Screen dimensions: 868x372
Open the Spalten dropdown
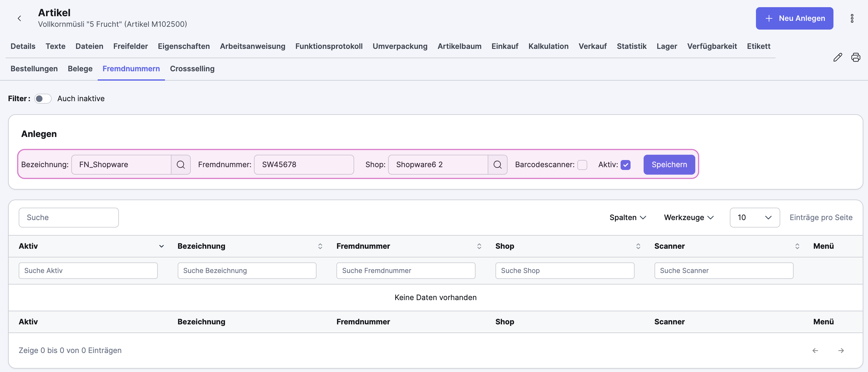tap(627, 217)
